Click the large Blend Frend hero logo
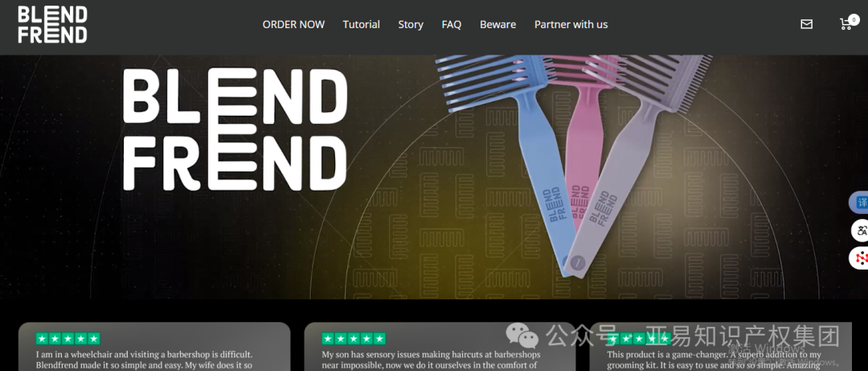 click(x=235, y=130)
